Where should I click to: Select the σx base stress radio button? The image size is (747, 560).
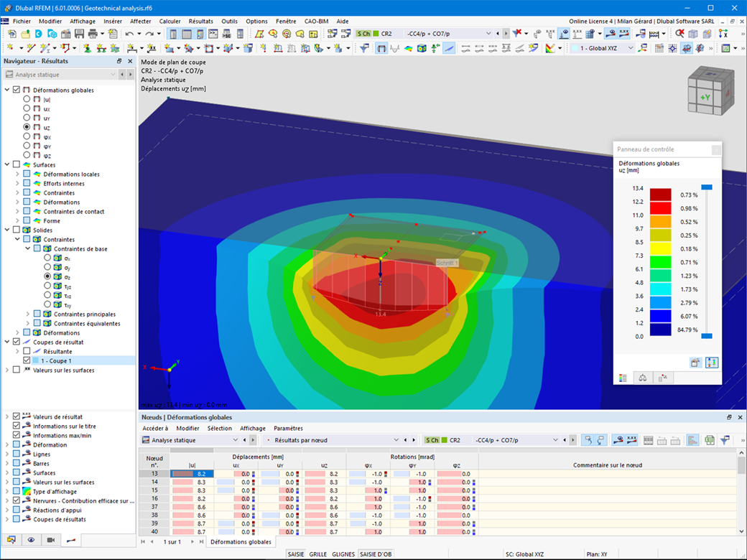coord(47,258)
